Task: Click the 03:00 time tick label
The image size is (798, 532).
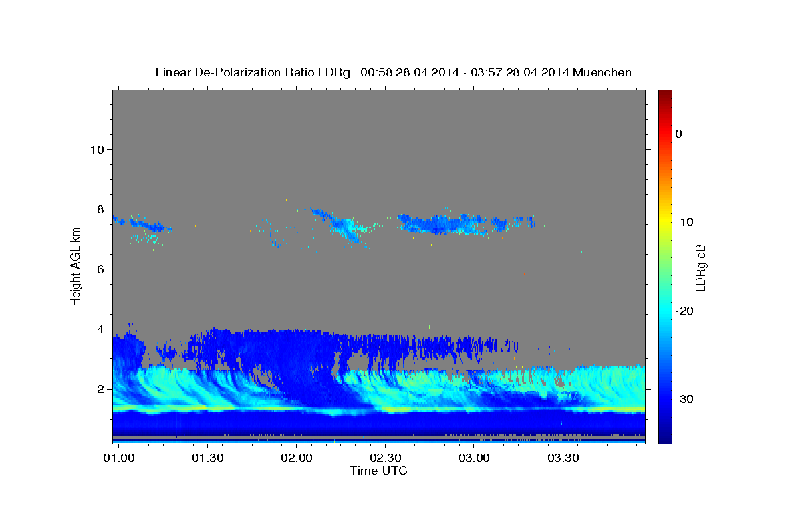Action: 474,458
